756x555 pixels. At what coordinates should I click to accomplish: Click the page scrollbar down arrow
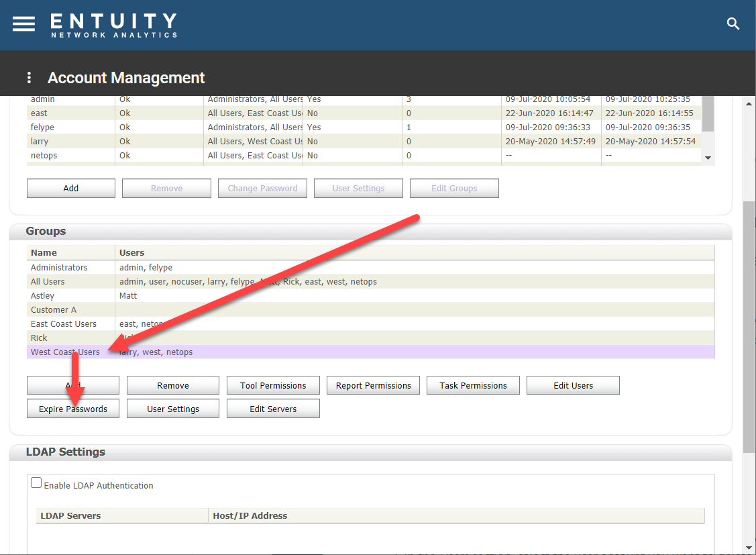coord(749,548)
